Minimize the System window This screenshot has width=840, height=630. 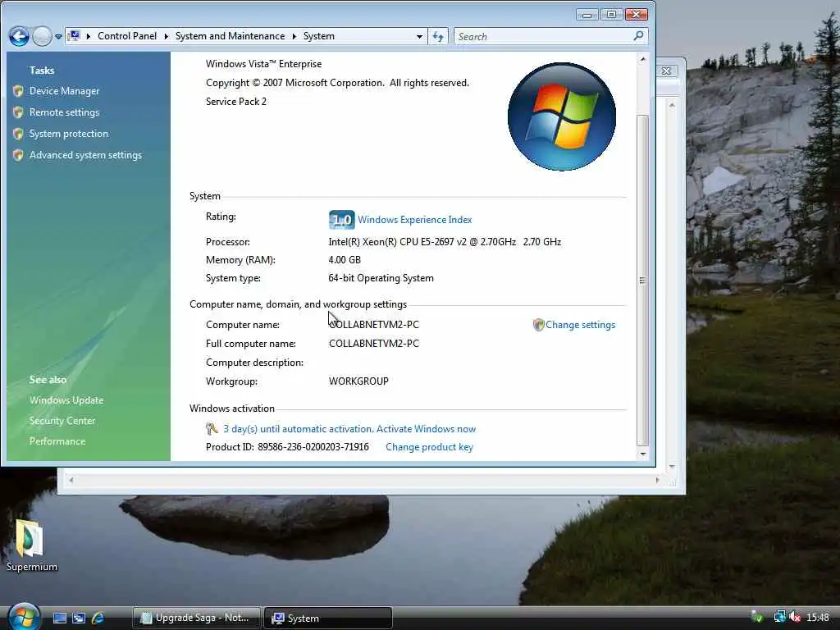(587, 15)
